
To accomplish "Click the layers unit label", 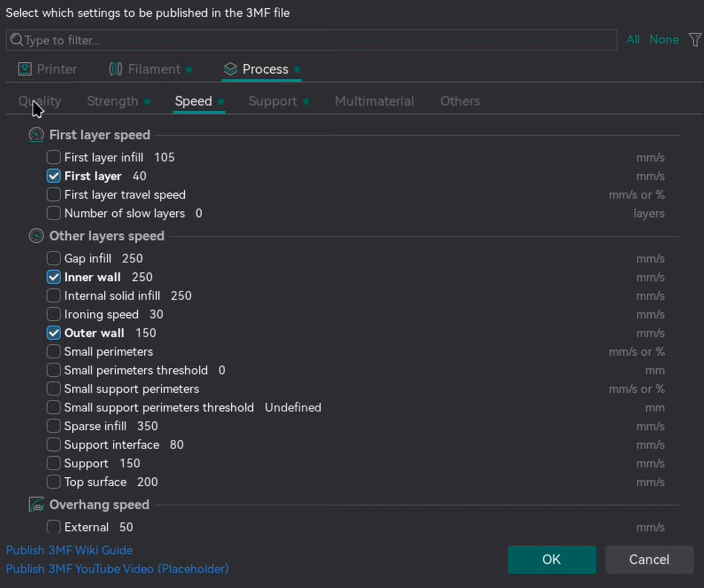I will pos(649,213).
